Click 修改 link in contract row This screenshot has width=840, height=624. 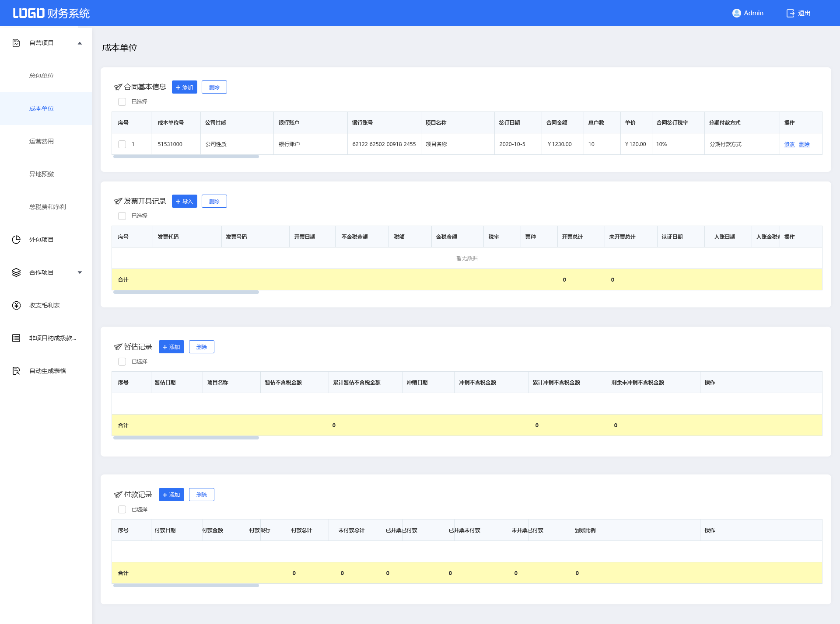tap(789, 144)
